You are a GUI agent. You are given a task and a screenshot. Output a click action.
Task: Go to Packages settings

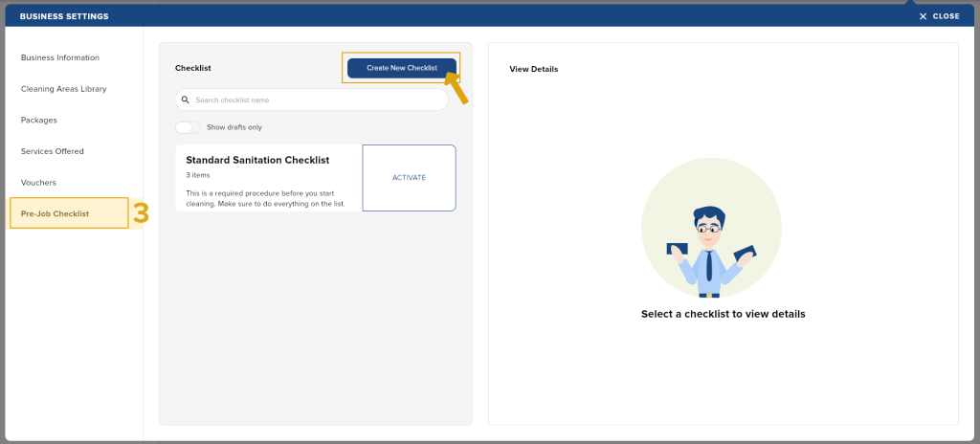pyautogui.click(x=38, y=120)
